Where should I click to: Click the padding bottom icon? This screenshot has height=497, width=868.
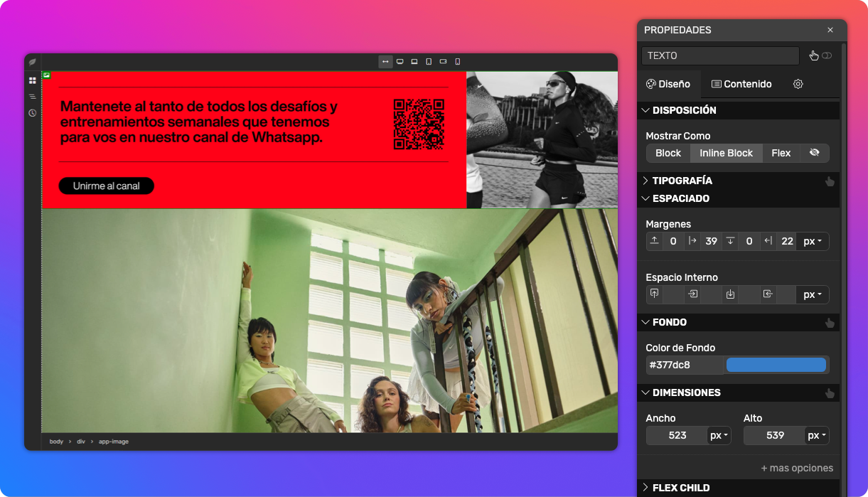coord(730,294)
